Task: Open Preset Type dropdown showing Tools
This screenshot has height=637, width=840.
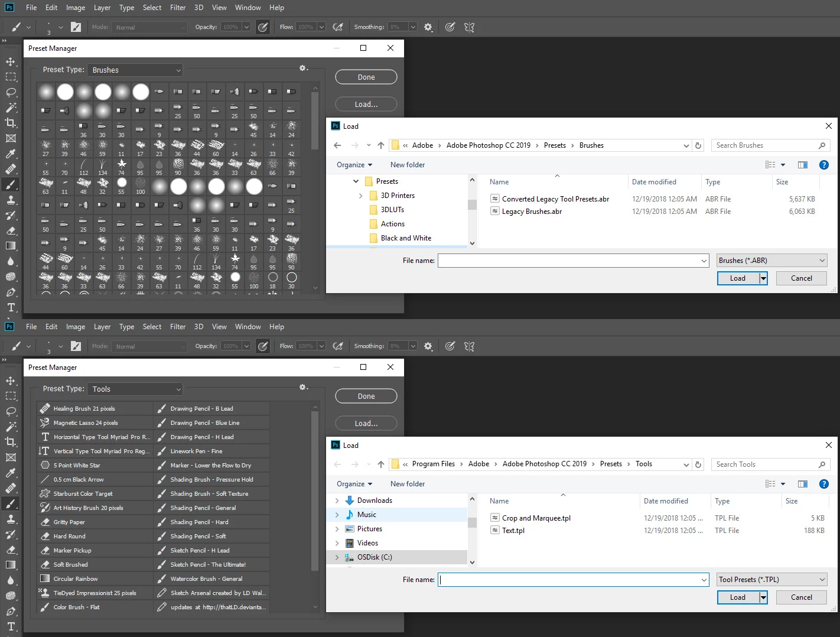Action: [135, 389]
